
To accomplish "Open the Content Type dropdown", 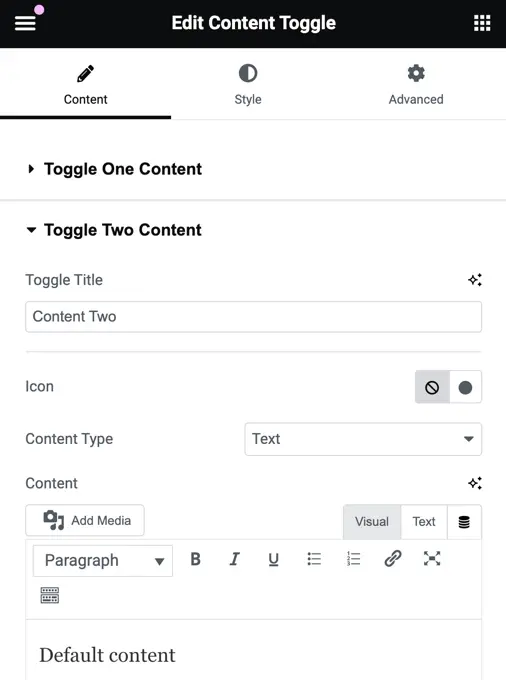I will coord(363,439).
